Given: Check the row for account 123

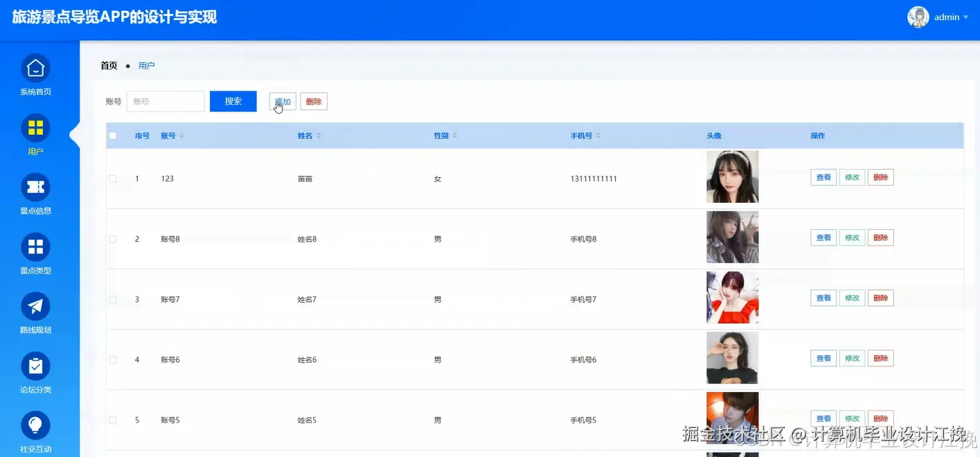Looking at the screenshot, I should [113, 179].
